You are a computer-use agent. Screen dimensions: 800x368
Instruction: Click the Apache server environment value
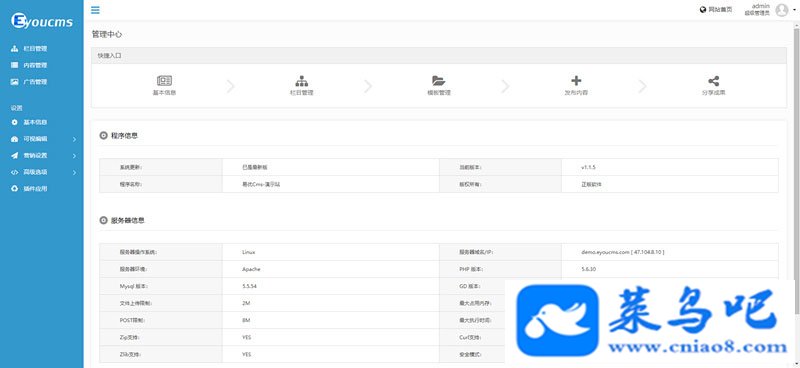coord(251,269)
